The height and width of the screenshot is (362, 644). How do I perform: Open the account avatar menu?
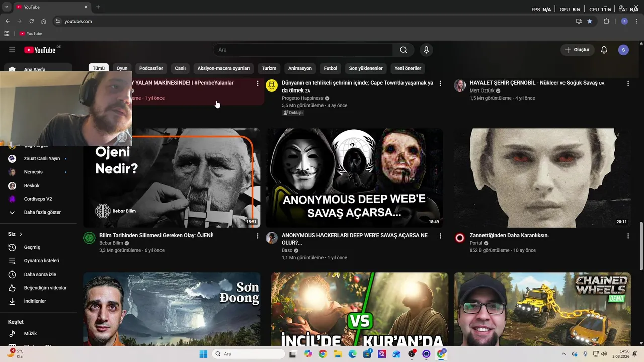click(x=623, y=50)
